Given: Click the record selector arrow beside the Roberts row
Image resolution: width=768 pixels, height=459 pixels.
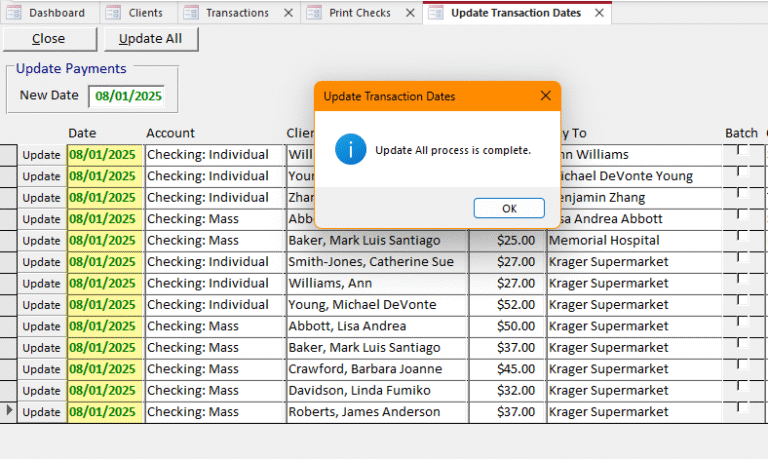Looking at the screenshot, I should tap(10, 411).
